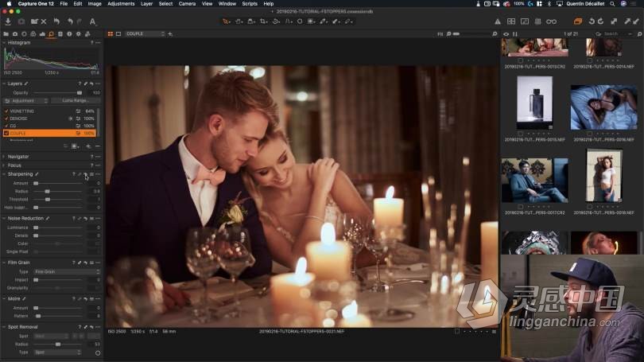The image size is (644, 362).
Task: Open the File menu
Action: (64, 4)
